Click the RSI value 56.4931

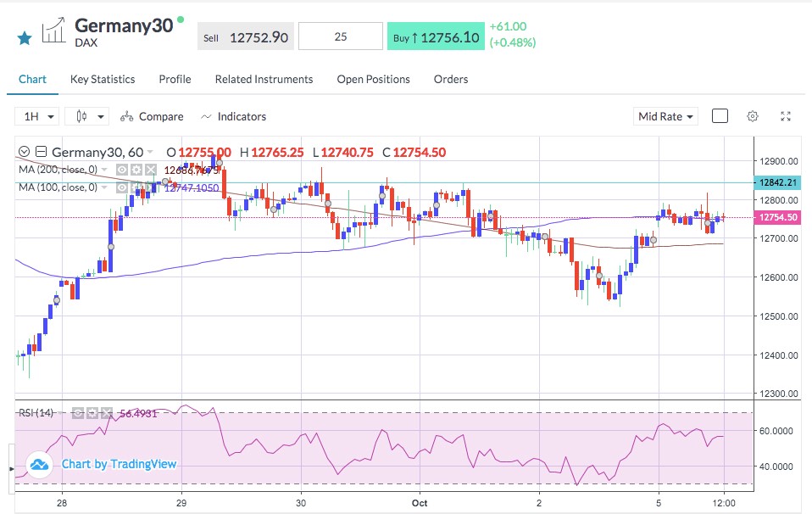pyautogui.click(x=138, y=413)
